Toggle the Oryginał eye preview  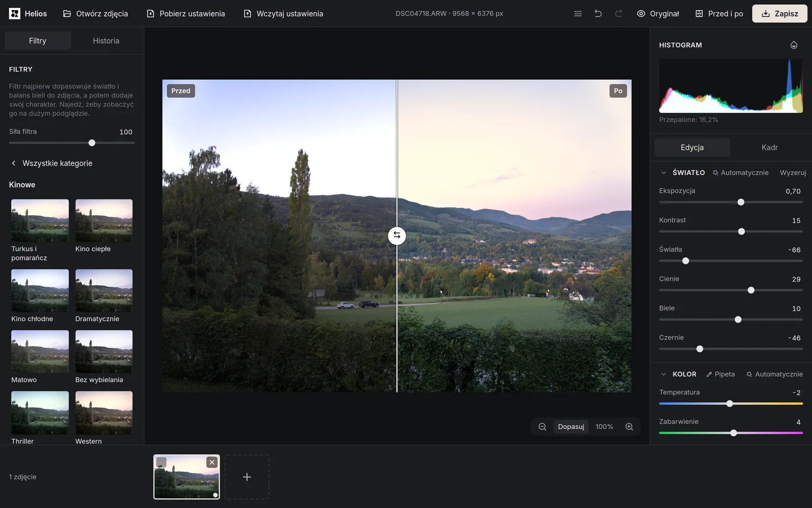pos(658,14)
